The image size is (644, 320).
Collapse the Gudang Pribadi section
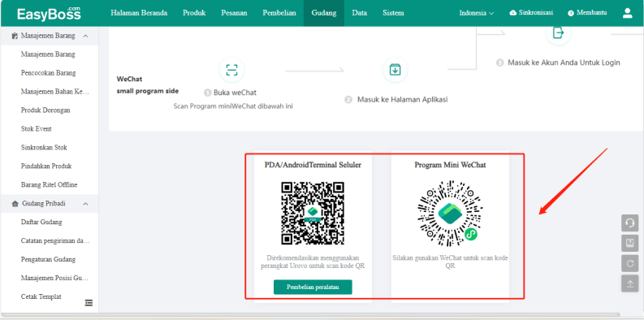[85, 203]
